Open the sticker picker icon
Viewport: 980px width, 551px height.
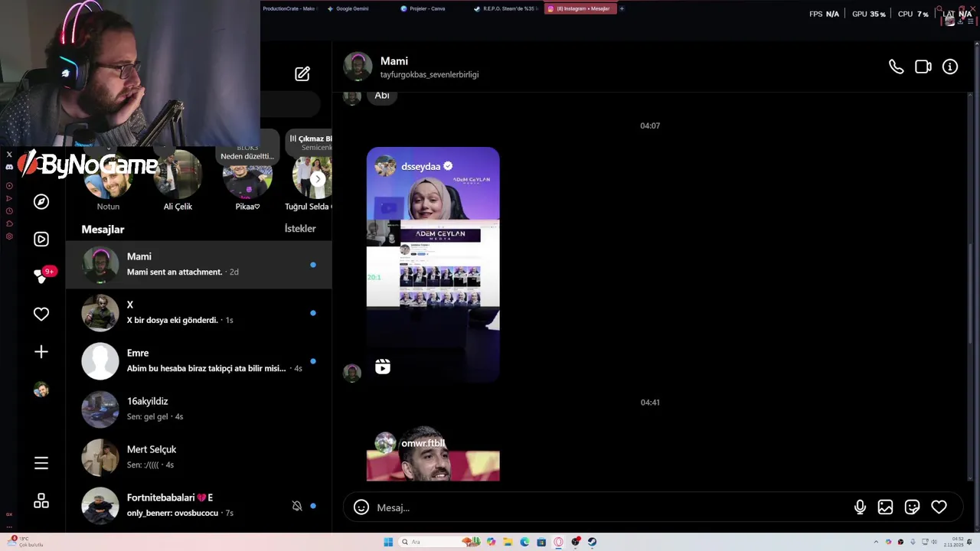912,507
